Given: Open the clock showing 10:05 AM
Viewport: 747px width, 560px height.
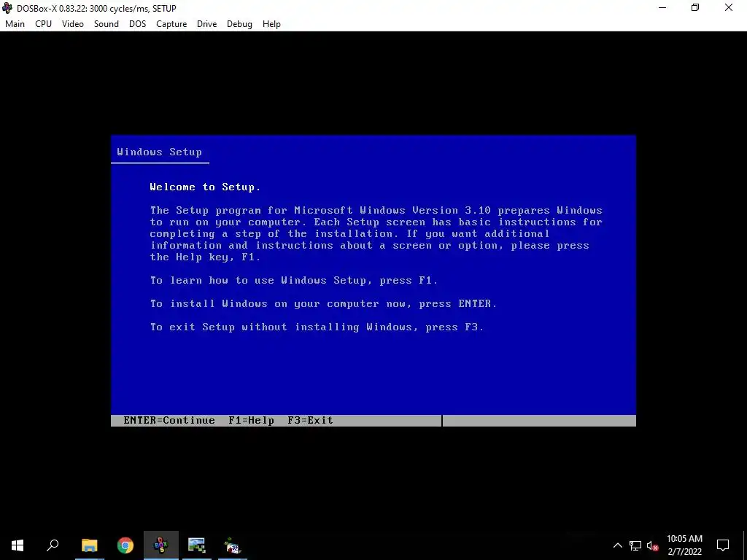Looking at the screenshot, I should (x=684, y=545).
